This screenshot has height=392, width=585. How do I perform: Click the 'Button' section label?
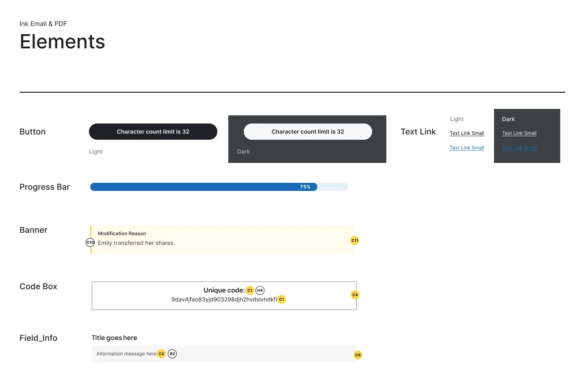coord(32,132)
